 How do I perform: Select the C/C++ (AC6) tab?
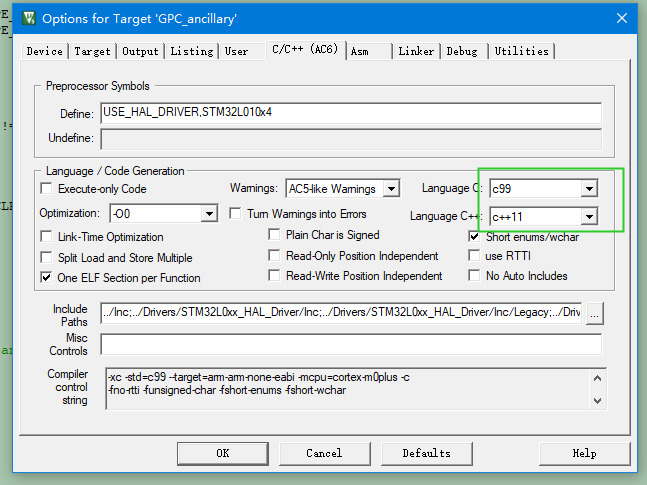pyautogui.click(x=305, y=50)
